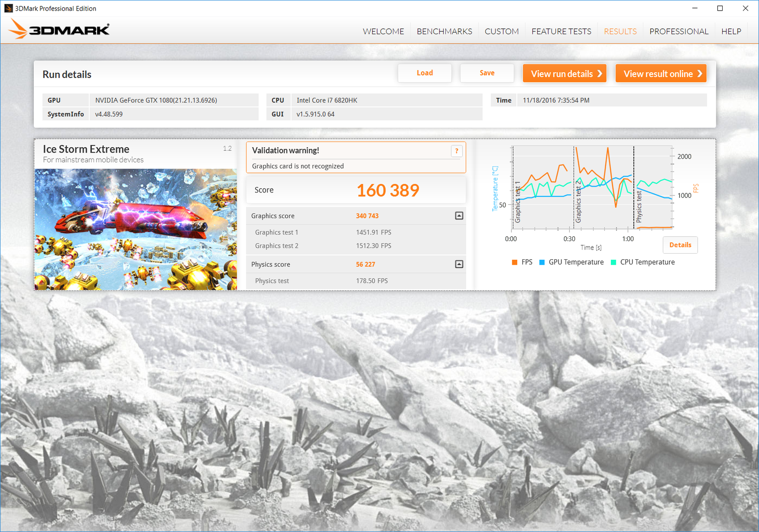Close the 3DMark Professional Edition window
This screenshot has width=759, height=532.
pos(745,8)
